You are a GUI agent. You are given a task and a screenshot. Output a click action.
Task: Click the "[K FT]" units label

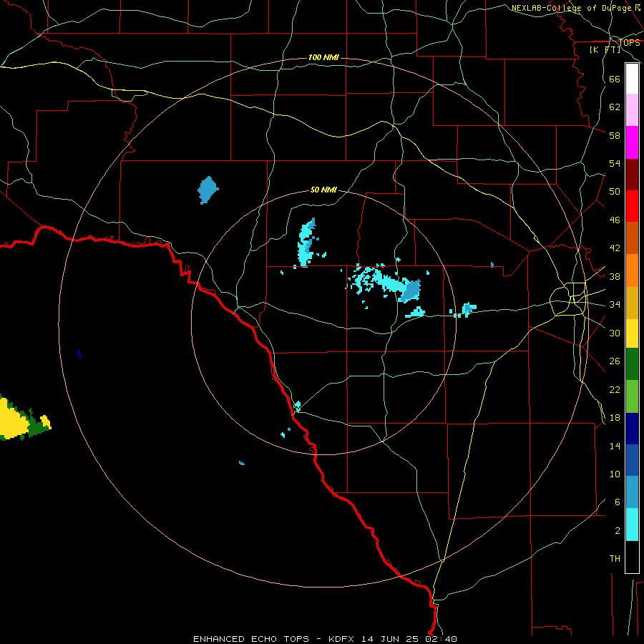coord(605,49)
